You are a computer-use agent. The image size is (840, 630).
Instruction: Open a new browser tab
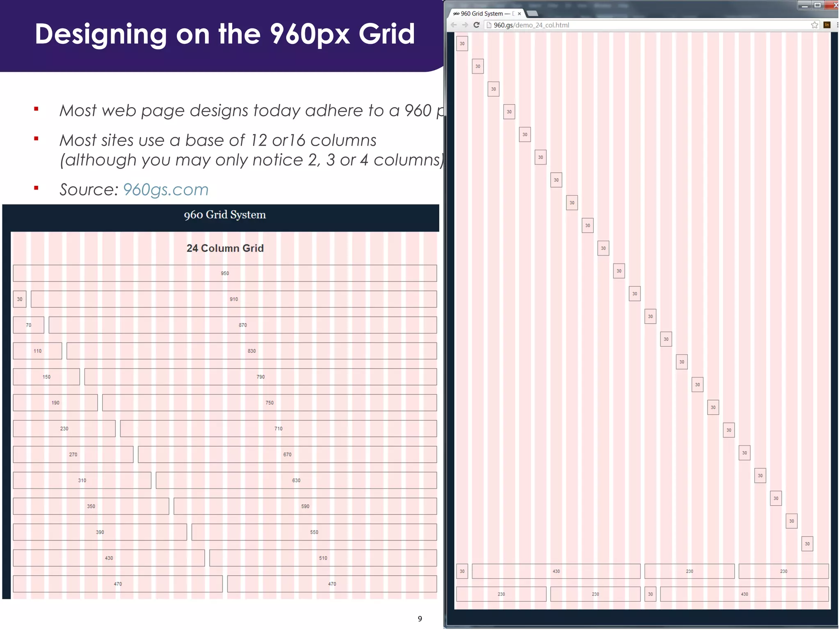tap(532, 14)
